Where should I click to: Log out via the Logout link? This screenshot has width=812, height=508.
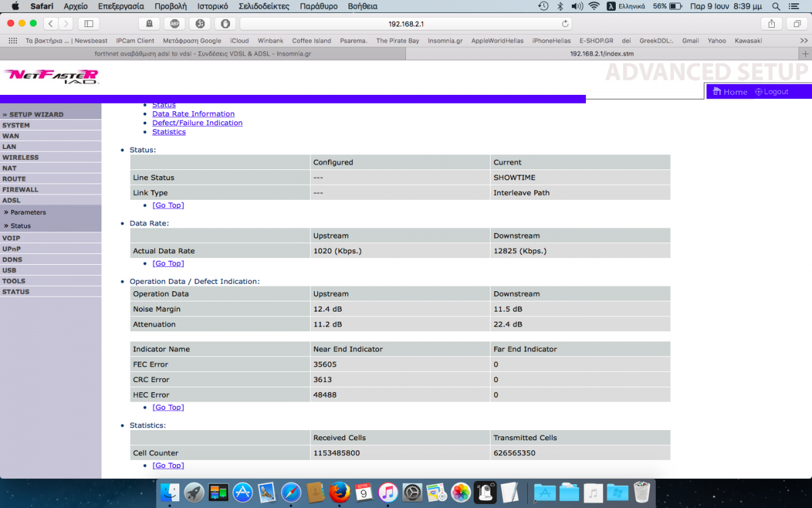[x=772, y=91]
